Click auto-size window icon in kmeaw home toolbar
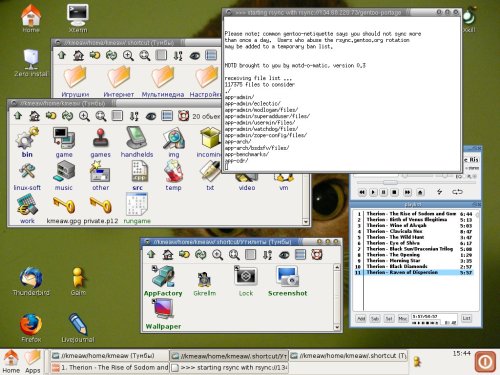The width and height of the screenshot is (500, 375). pyautogui.click(x=117, y=116)
